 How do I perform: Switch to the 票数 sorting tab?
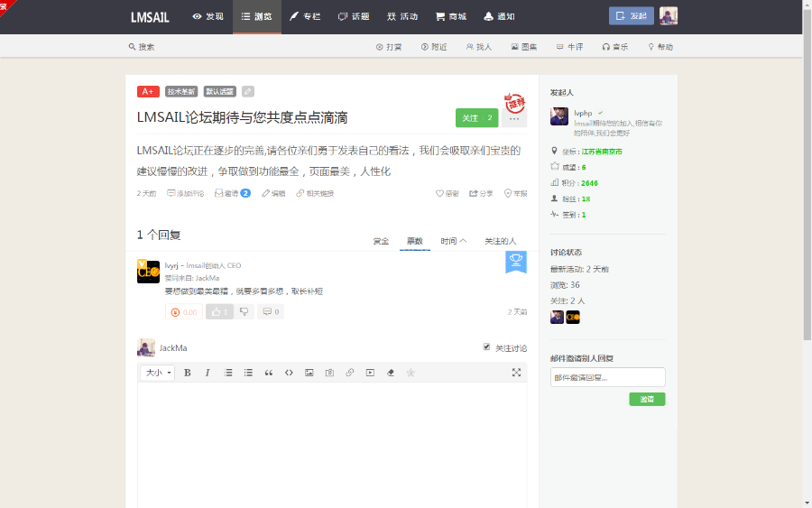pos(415,241)
